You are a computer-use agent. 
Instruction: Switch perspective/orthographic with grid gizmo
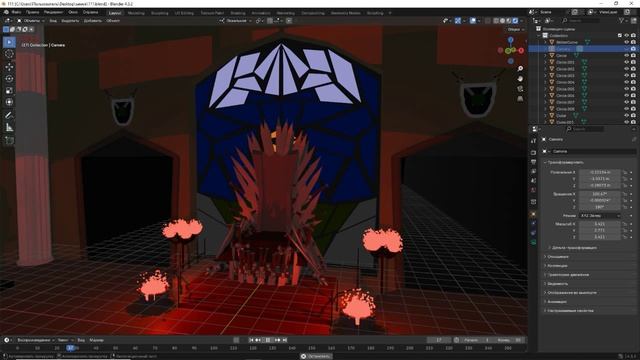pyautogui.click(x=520, y=98)
